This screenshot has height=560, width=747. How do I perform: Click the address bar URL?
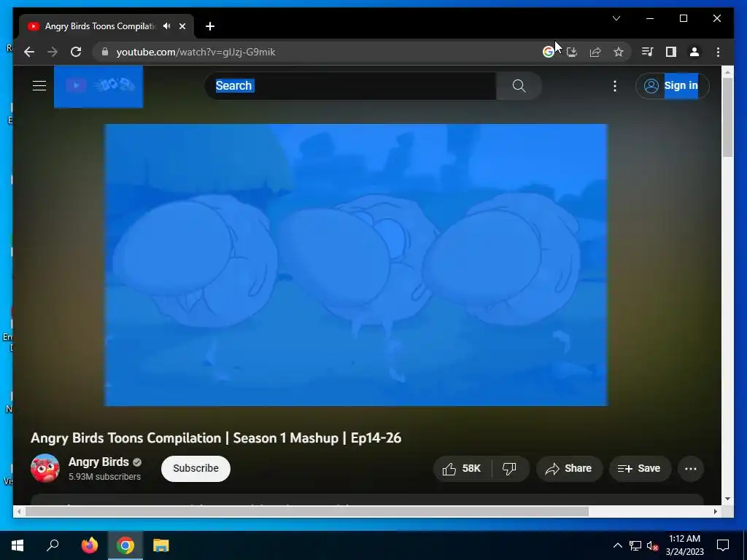pos(196,52)
